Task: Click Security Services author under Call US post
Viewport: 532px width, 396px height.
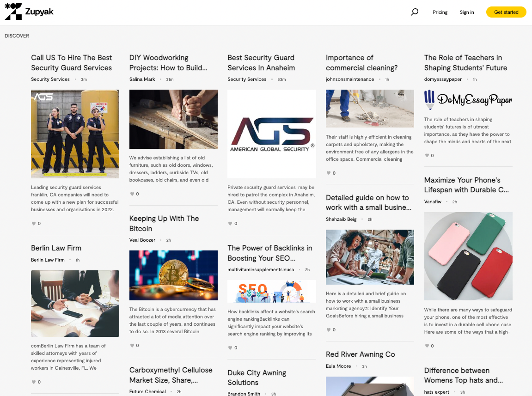Action: (x=50, y=79)
